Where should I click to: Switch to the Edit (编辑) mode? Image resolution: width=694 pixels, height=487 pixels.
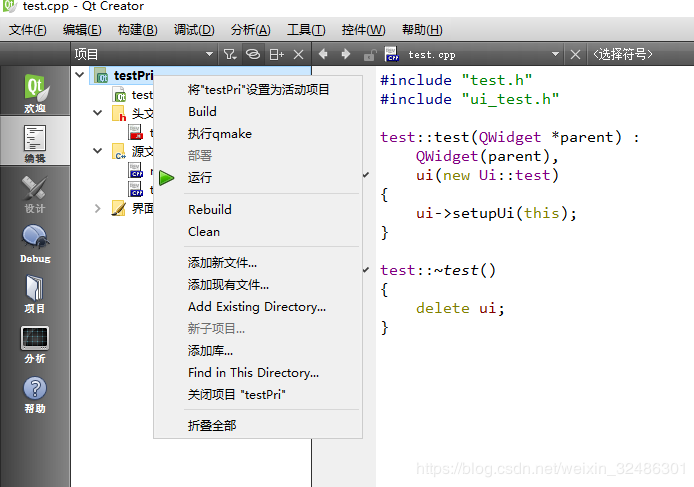click(x=35, y=142)
